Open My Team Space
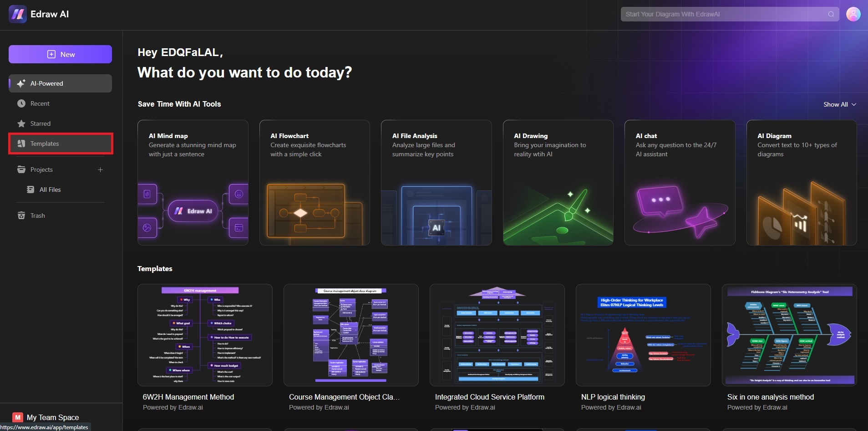This screenshot has width=868, height=431. click(x=53, y=417)
